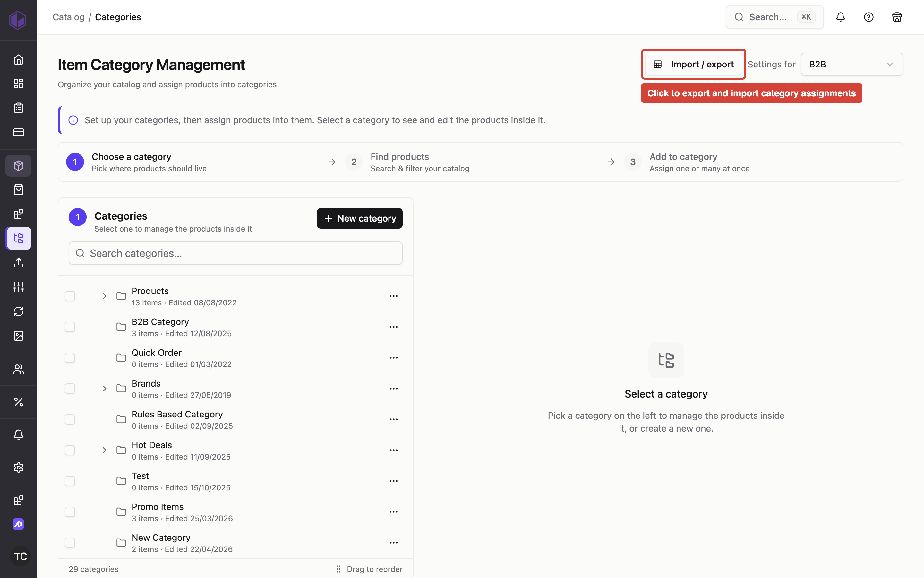924x578 pixels.
Task: Open the image media sidebar icon
Action: [18, 336]
